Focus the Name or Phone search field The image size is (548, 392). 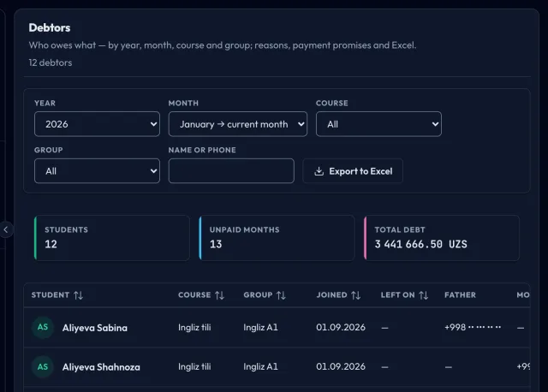point(231,171)
